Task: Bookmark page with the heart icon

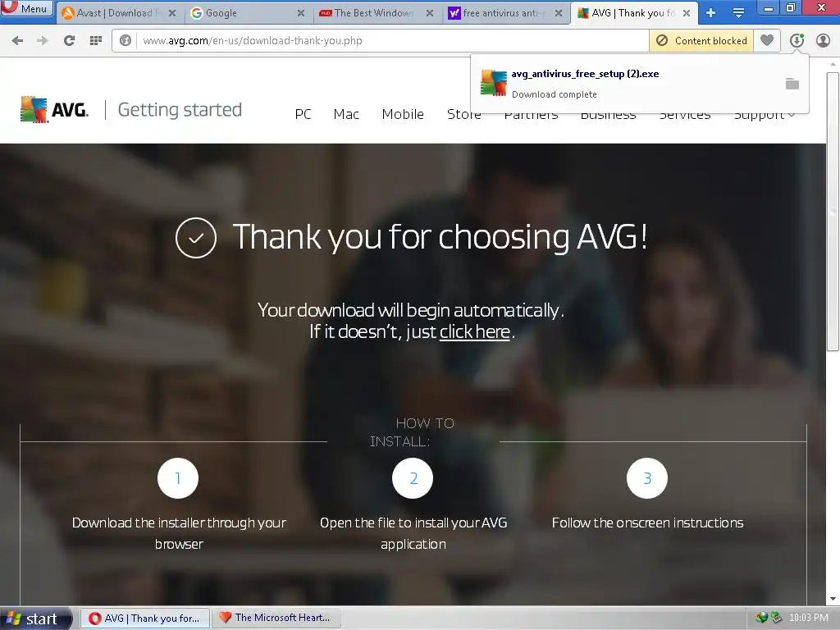Action: click(767, 40)
